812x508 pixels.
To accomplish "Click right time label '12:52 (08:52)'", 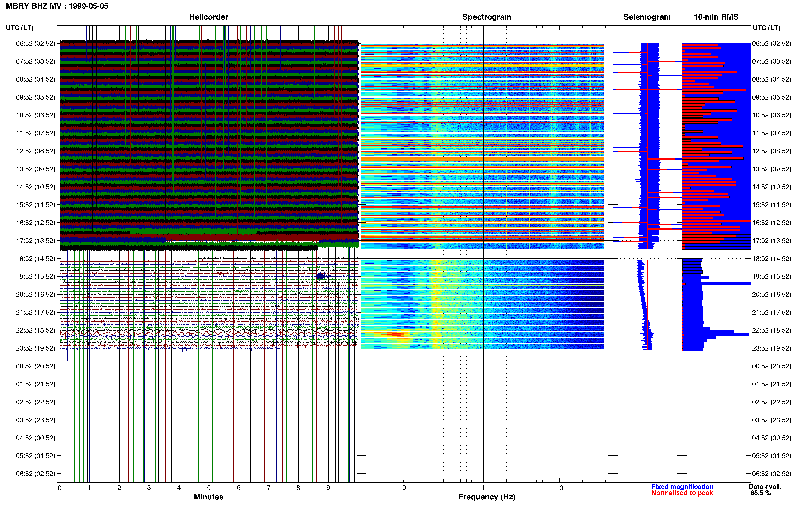I will coord(771,151).
